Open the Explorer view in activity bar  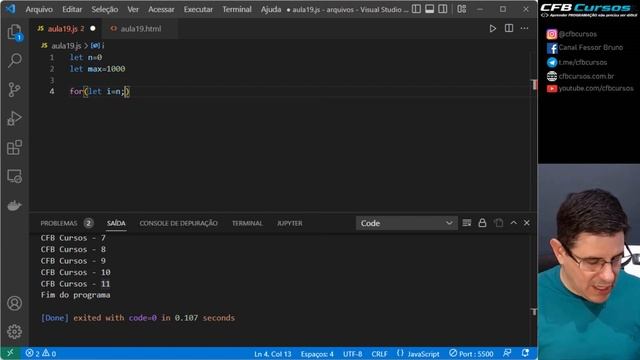[x=15, y=32]
